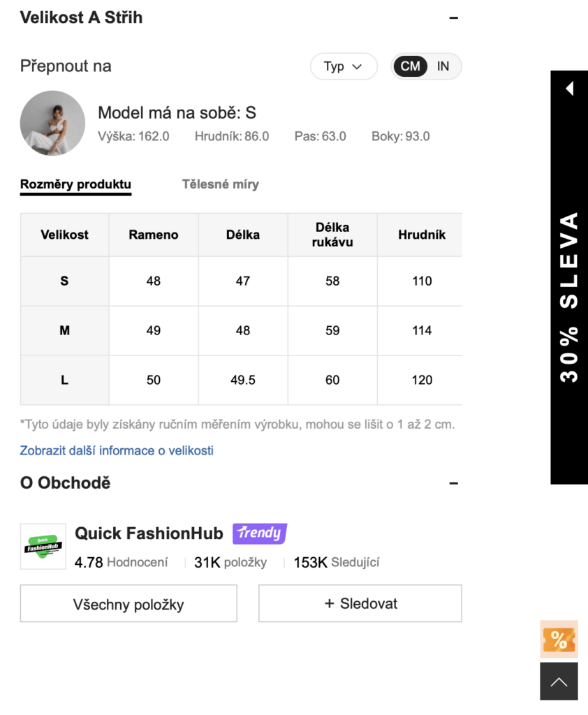Click the scroll-to-top arrow button

(x=559, y=681)
